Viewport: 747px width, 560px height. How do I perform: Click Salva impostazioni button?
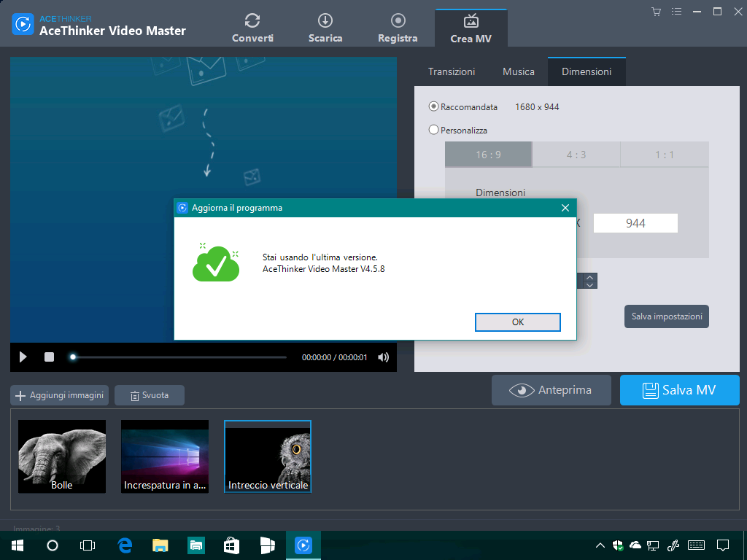667,316
